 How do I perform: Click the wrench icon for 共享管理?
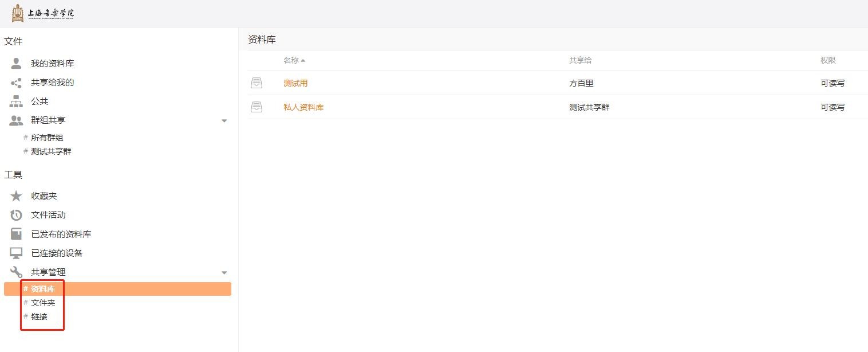coord(16,272)
